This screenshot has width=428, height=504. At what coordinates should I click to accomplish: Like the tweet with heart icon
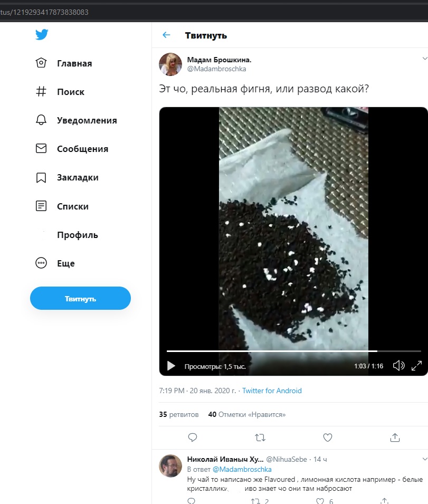point(327,437)
